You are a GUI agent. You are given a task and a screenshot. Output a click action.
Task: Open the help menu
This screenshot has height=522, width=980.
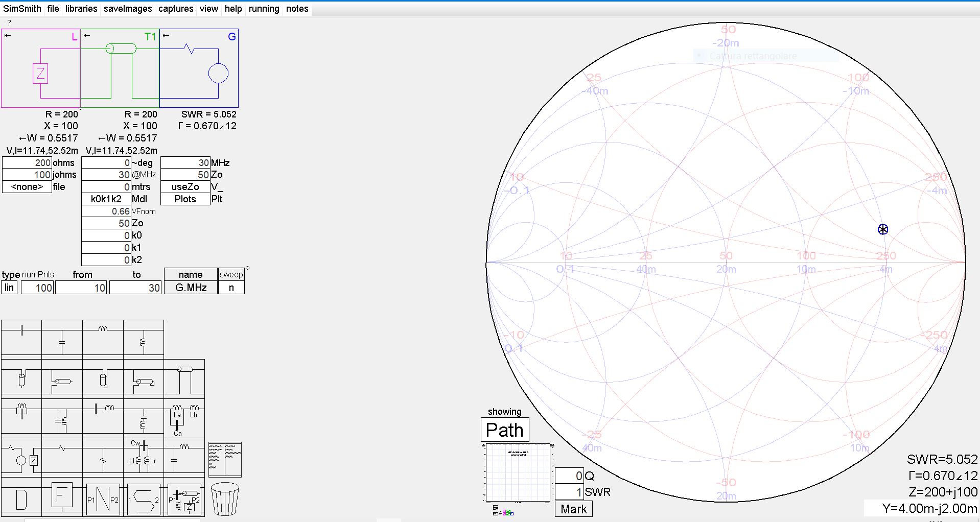tap(234, 9)
